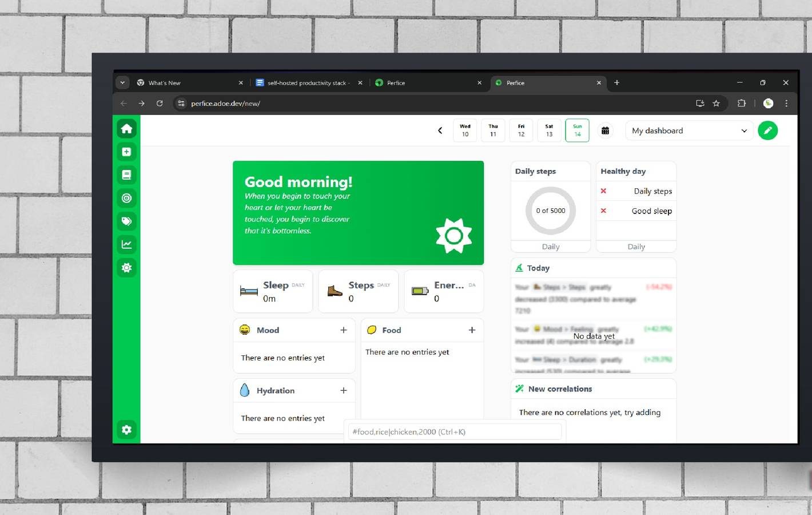Go to previous dates with left chevron
This screenshot has height=515, width=812.
440,130
